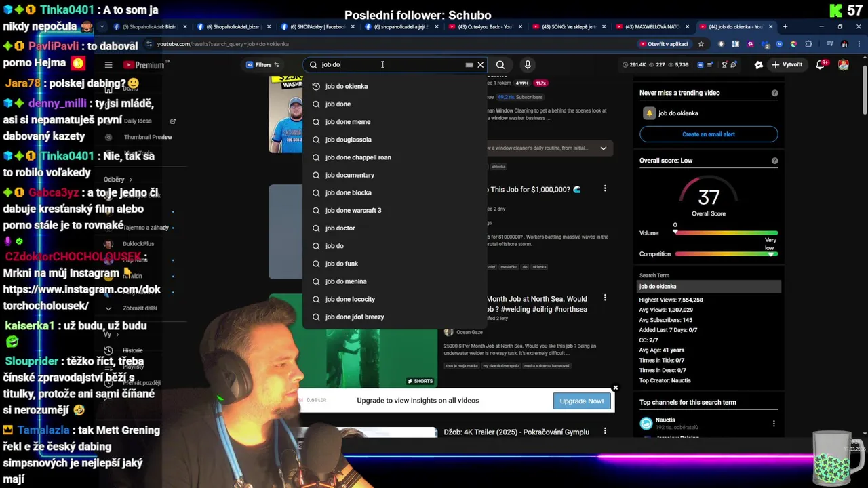Click bell icon next to job do okienka alert
The image size is (868, 488).
click(x=649, y=113)
